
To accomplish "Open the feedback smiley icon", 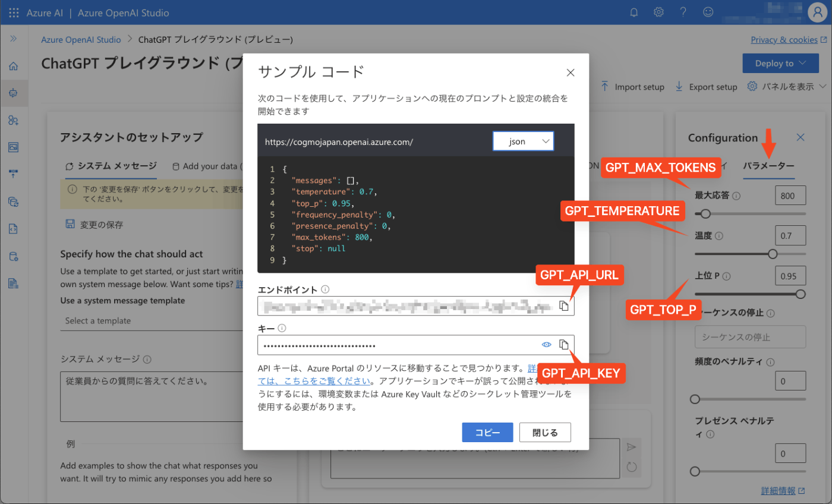I will pyautogui.click(x=708, y=12).
